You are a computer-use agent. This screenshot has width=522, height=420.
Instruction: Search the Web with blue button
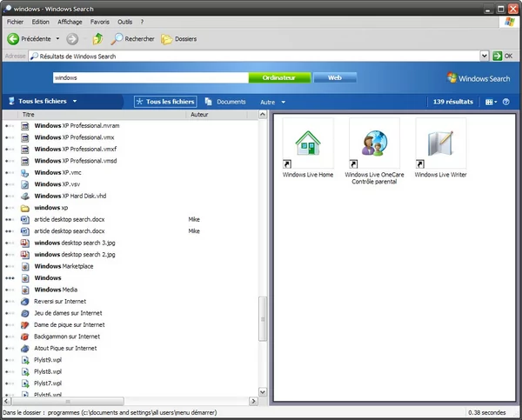tap(335, 77)
